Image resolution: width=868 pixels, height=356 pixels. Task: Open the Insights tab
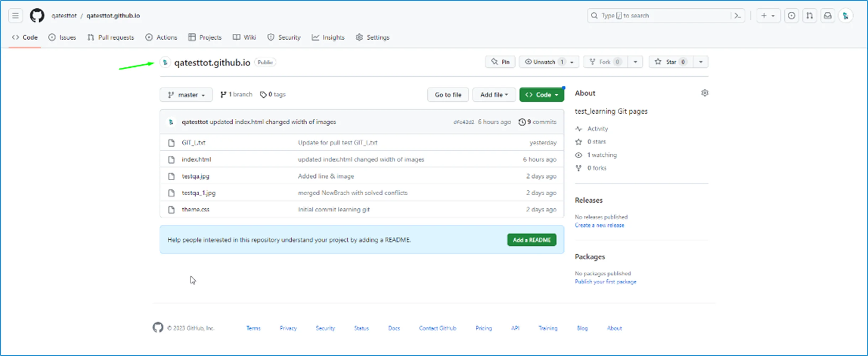[x=328, y=37]
